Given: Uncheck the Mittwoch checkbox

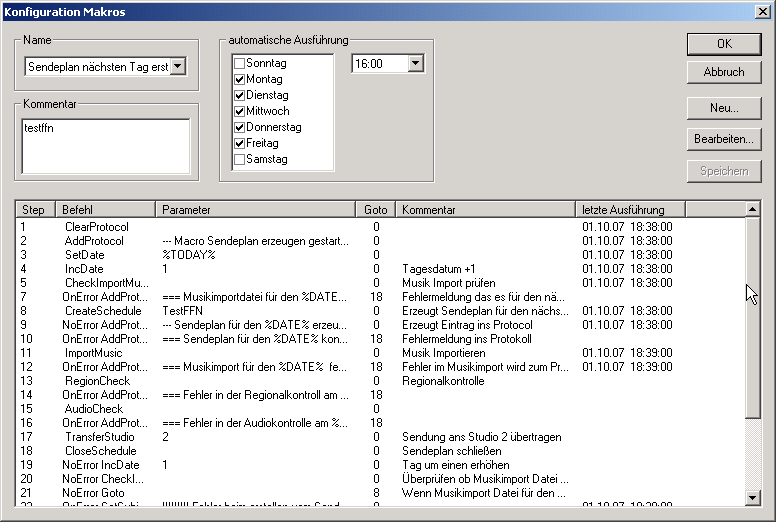Looking at the screenshot, I should click(x=240, y=111).
